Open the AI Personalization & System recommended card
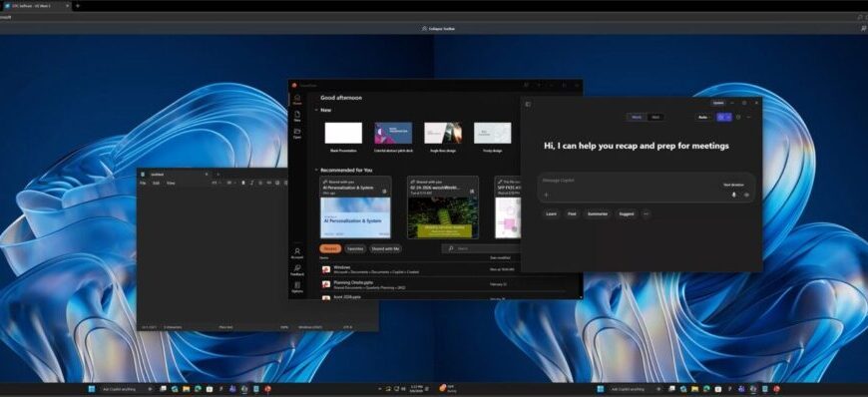 pyautogui.click(x=355, y=207)
